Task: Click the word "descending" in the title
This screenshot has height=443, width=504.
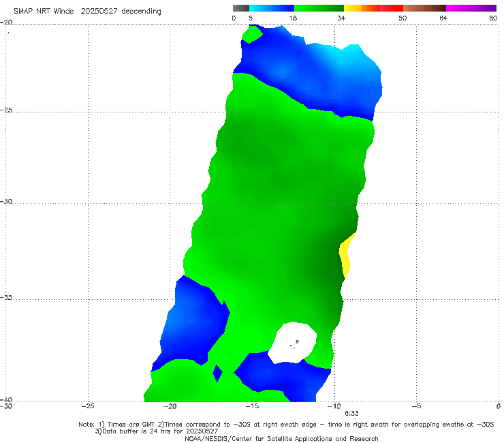Action: click(x=142, y=12)
